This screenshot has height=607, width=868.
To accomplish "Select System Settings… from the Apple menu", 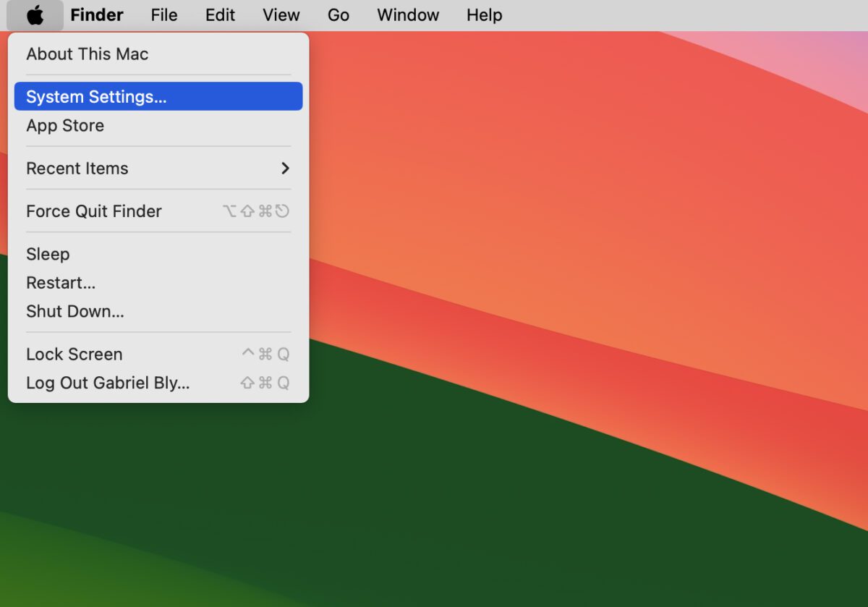I will coord(158,96).
